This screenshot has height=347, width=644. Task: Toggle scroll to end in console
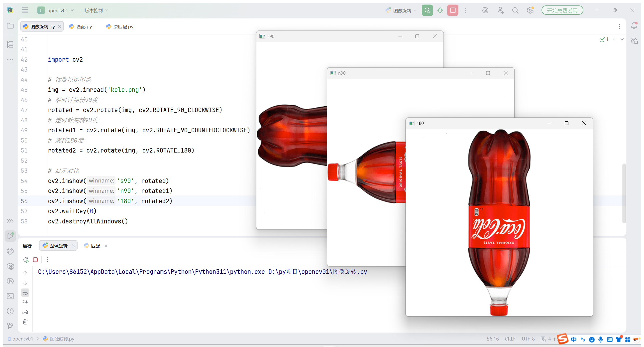(x=25, y=302)
